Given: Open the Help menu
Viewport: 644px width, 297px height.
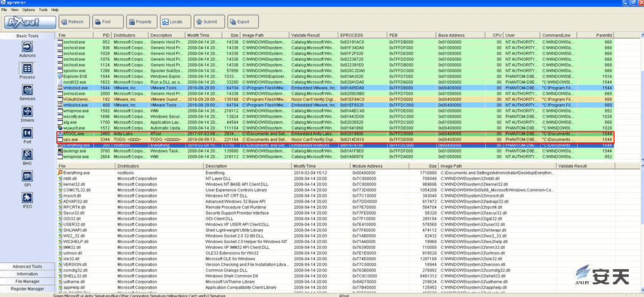Looking at the screenshot, I should click(55, 9).
